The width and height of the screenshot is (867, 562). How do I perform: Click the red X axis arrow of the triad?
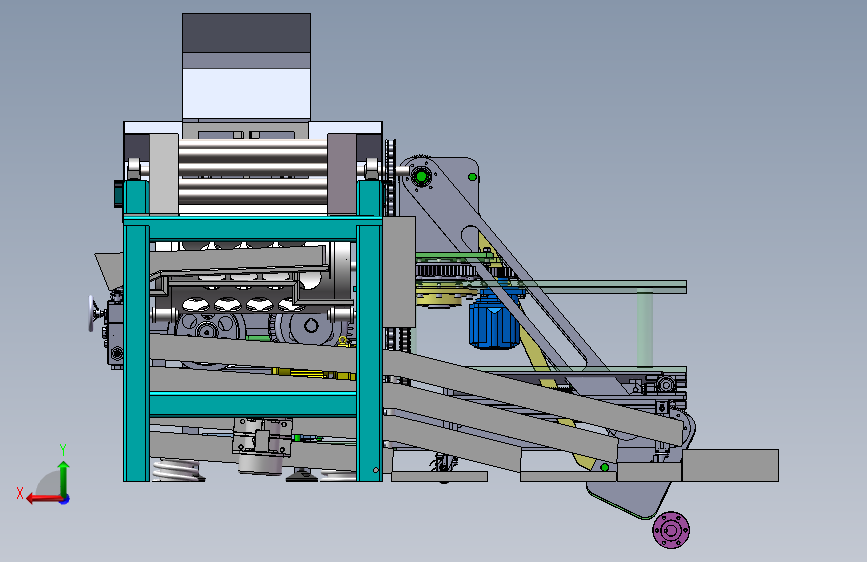pos(43,499)
